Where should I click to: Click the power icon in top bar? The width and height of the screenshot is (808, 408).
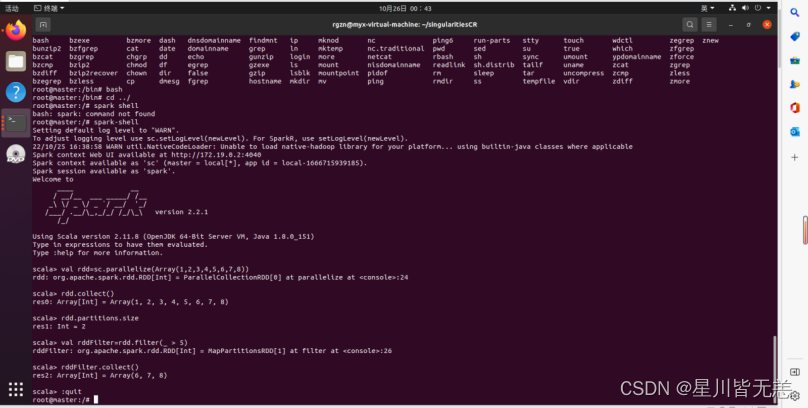[758, 8]
